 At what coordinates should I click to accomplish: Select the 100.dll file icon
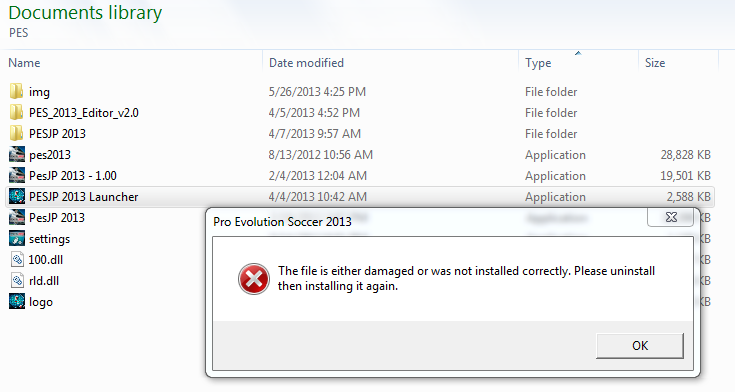click(17, 259)
